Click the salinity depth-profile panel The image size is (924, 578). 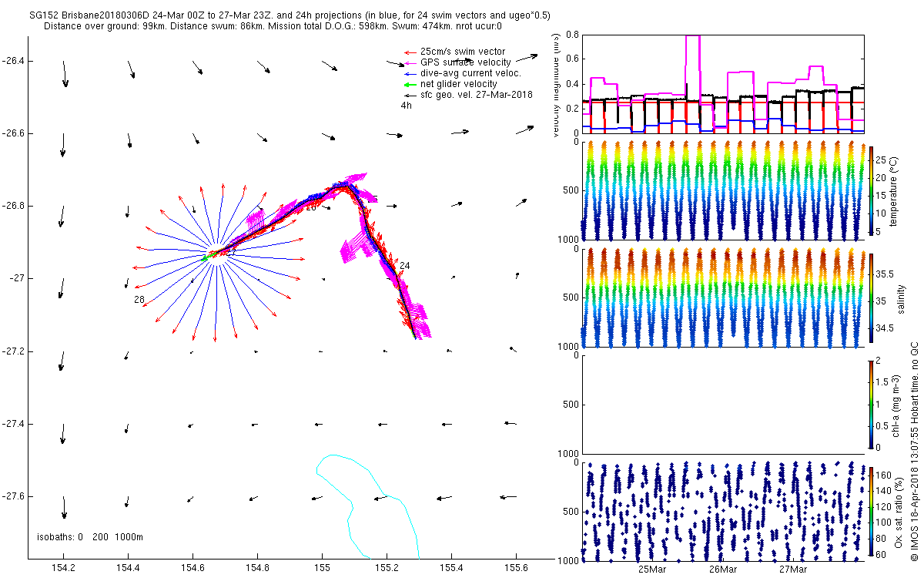click(722, 297)
